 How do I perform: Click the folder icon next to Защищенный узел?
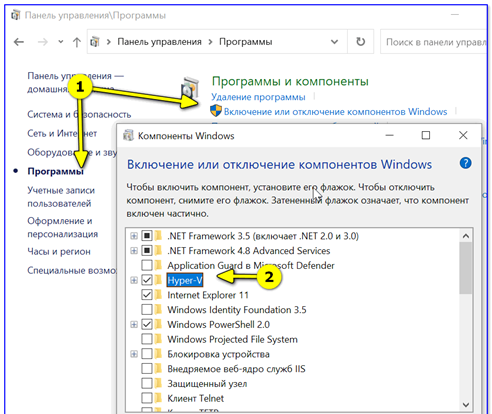coord(159,383)
